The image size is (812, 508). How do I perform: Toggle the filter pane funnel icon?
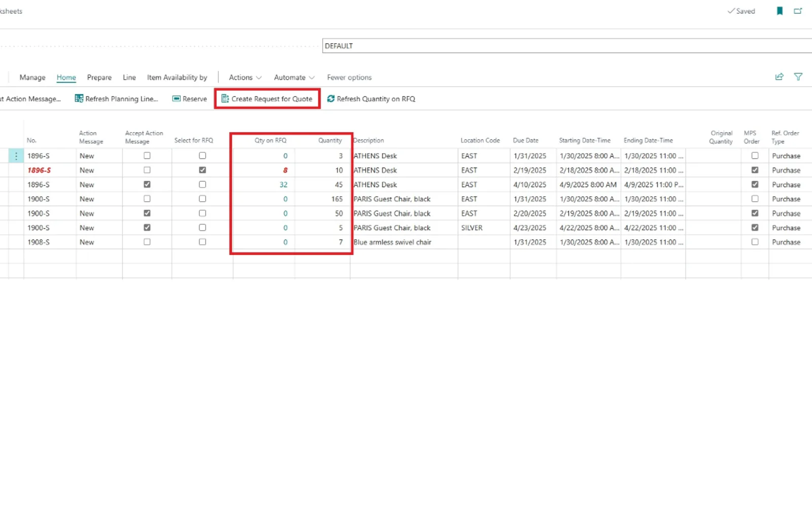798,77
